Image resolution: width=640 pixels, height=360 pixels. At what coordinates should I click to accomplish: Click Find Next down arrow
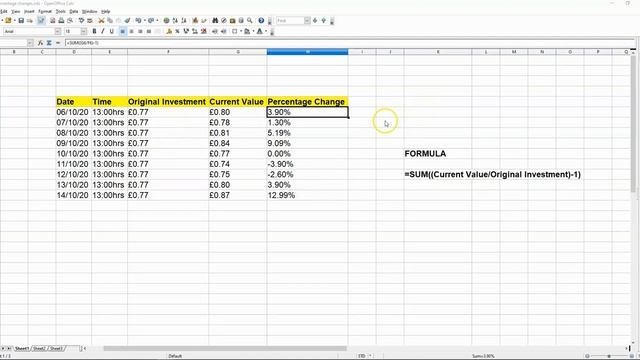pyautogui.click(x=315, y=20)
